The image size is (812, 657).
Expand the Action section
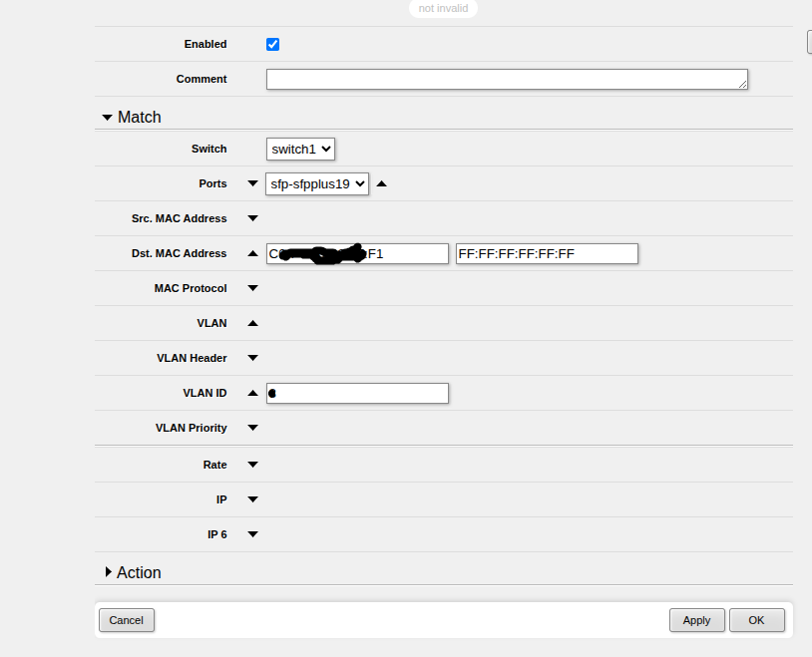pyautogui.click(x=109, y=572)
